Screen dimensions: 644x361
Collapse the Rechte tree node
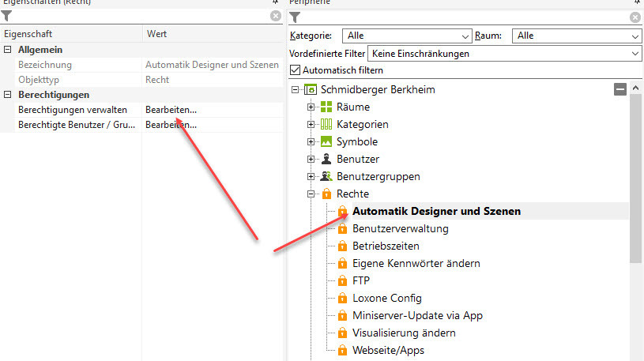(311, 194)
